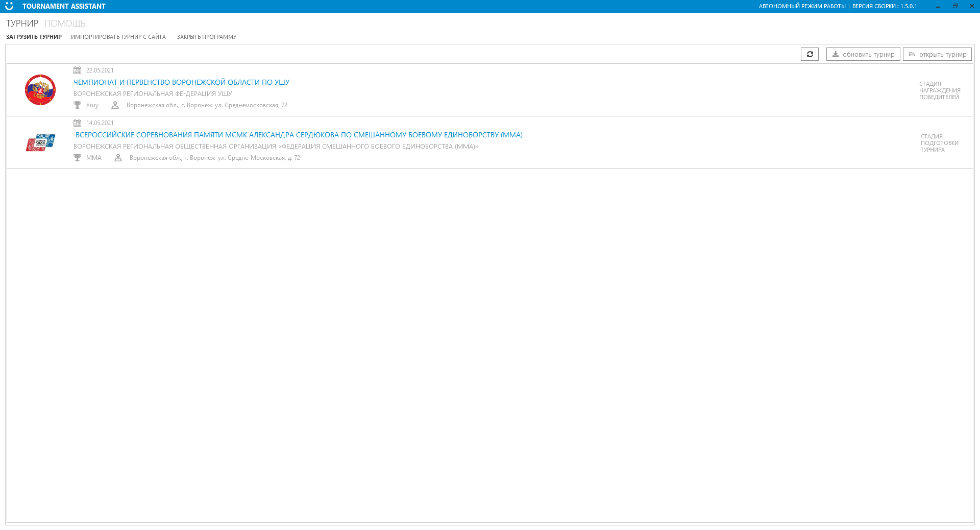This screenshot has height=530, width=980.
Task: Click the Wushu federation emblem thumbnail
Action: (x=40, y=90)
